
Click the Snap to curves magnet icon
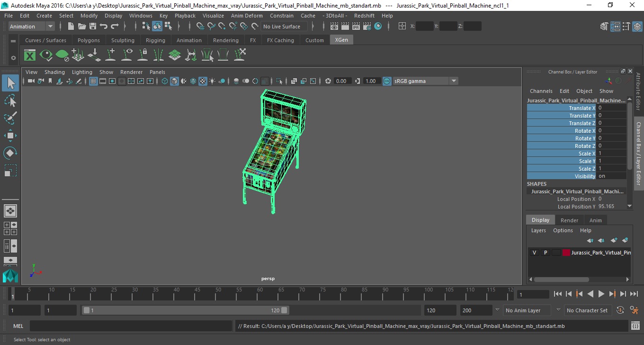point(211,27)
